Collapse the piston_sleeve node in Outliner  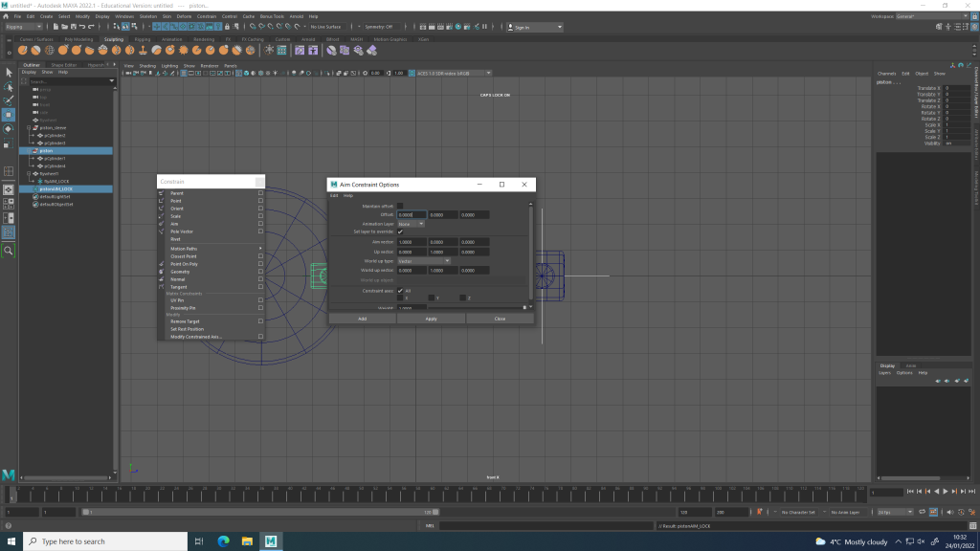coord(29,127)
